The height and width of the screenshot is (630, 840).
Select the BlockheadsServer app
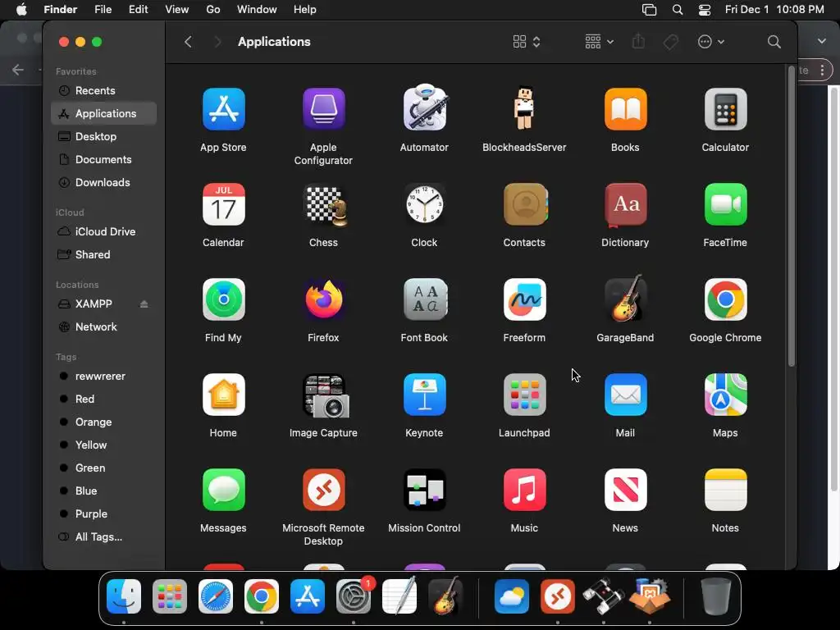tap(524, 108)
